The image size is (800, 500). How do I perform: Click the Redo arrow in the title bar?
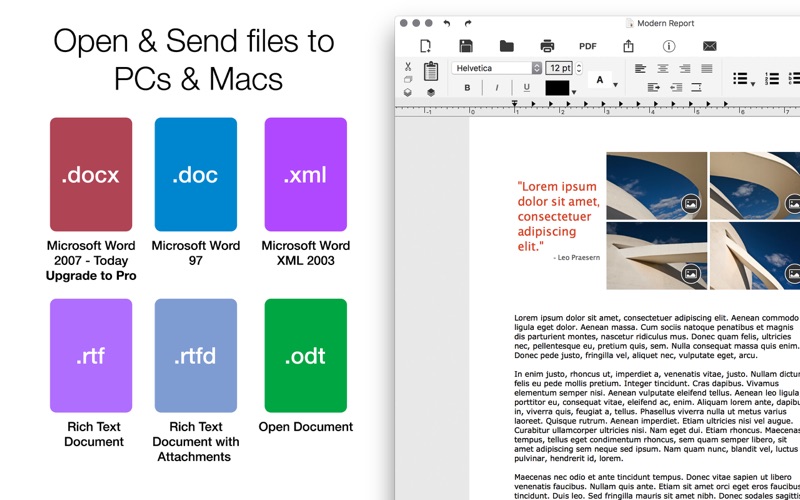pos(468,23)
